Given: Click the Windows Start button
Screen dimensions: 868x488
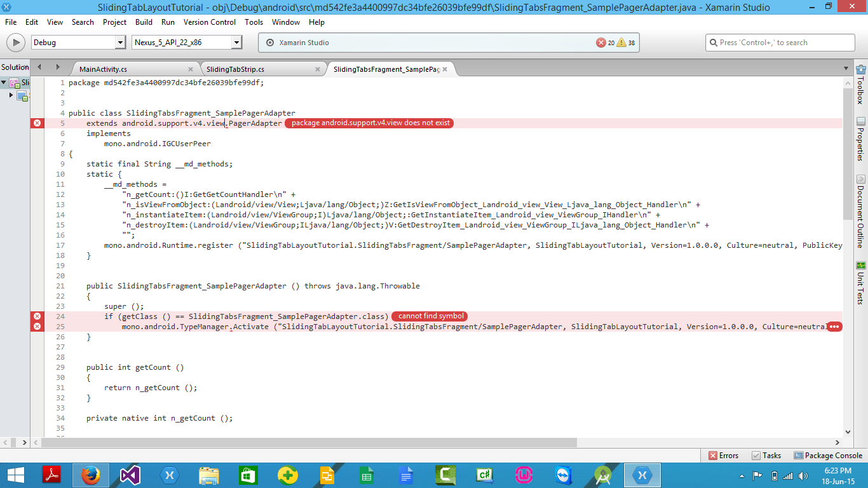Looking at the screenshot, I should click(x=15, y=475).
